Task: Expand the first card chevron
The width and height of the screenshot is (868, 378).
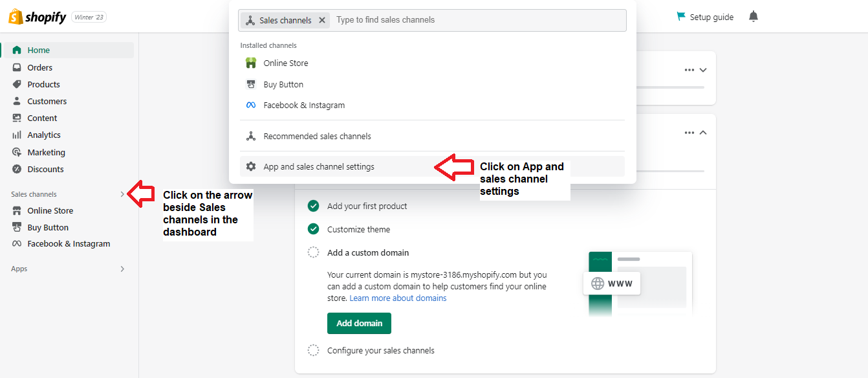Action: point(703,70)
